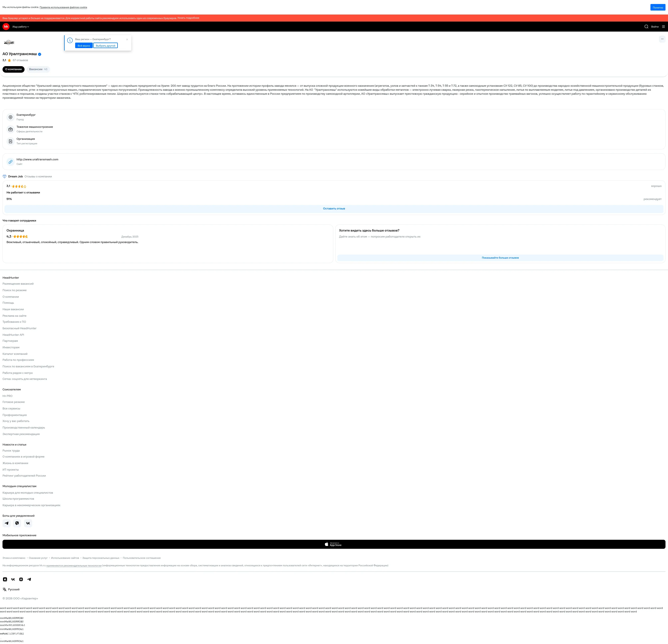This screenshot has height=644, width=668.
Task: Open the Viber notification bot
Action: pyautogui.click(x=17, y=523)
